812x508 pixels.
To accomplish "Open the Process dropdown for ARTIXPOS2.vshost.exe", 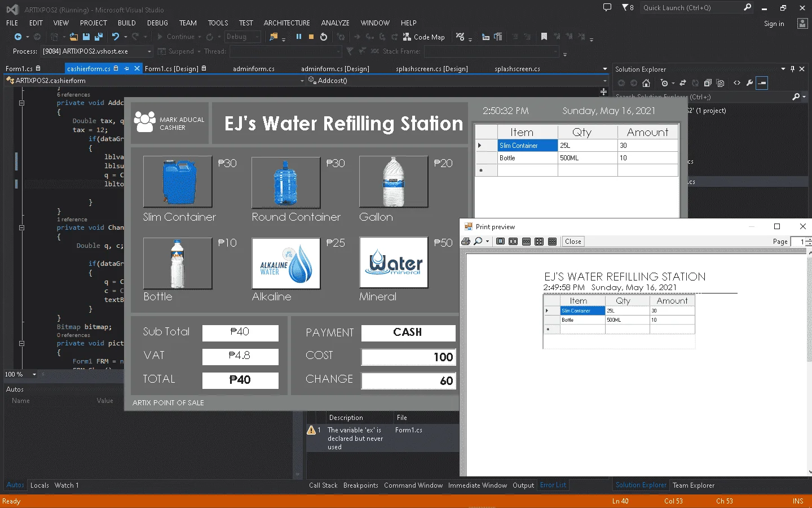I will tap(149, 51).
